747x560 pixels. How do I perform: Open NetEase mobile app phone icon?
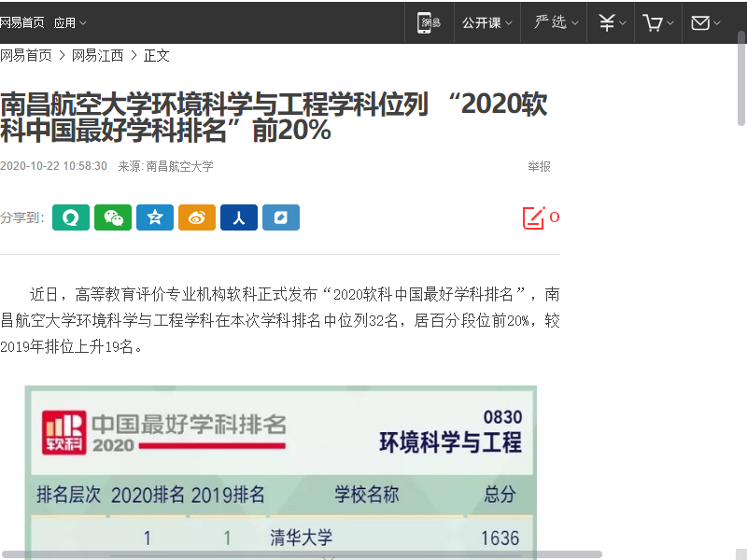pyautogui.click(x=429, y=22)
